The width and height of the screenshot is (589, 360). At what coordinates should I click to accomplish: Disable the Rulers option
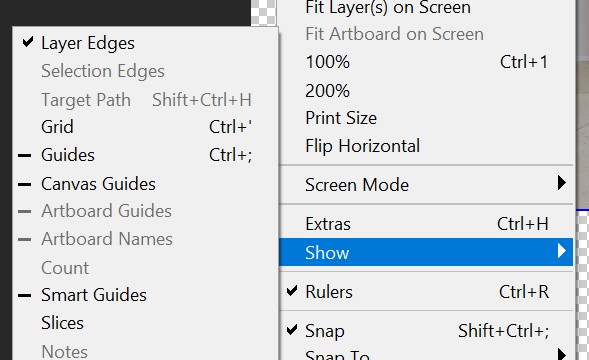click(426, 292)
